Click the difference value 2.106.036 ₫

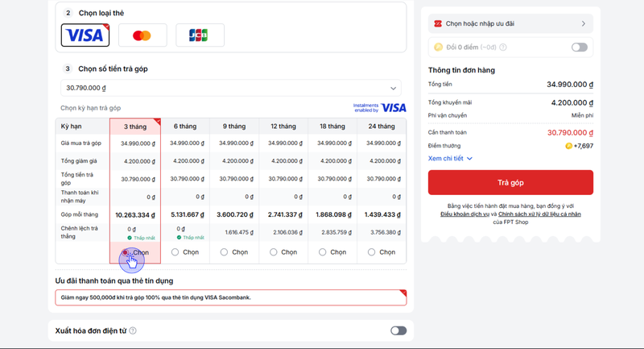click(x=288, y=232)
